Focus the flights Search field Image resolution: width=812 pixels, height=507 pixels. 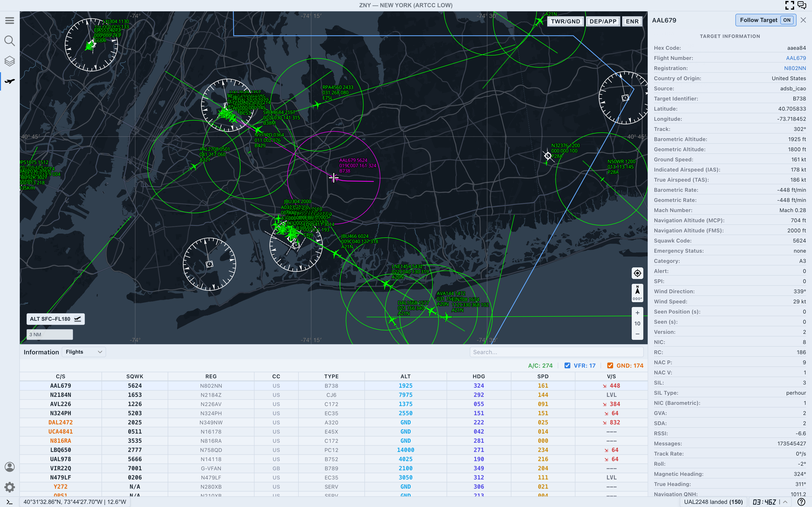coord(556,352)
